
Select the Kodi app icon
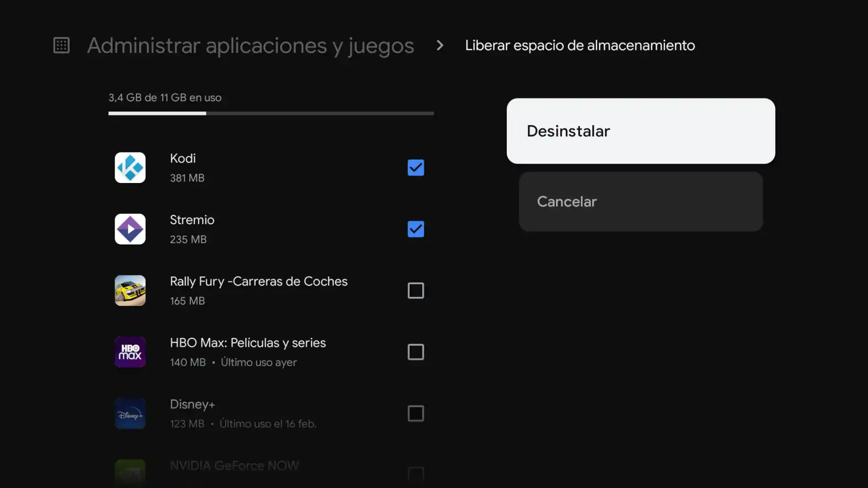point(130,167)
